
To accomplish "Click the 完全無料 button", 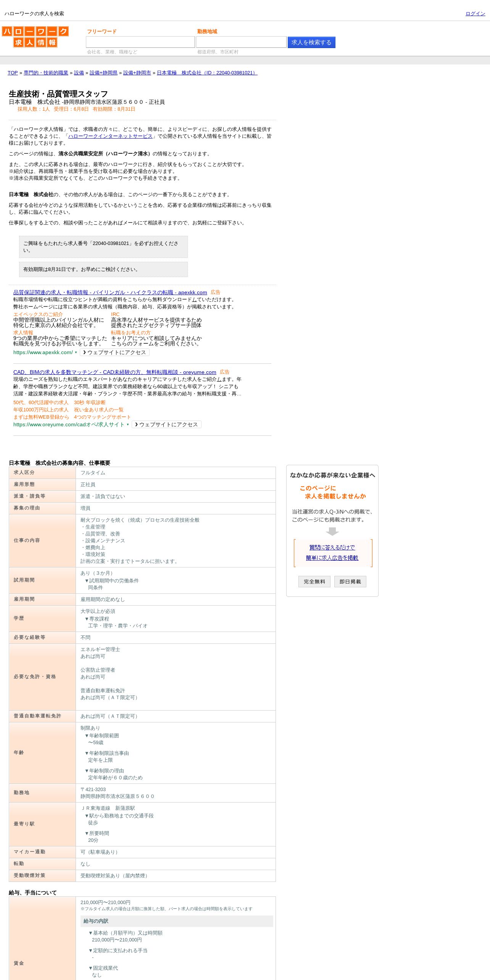I will point(314,582).
